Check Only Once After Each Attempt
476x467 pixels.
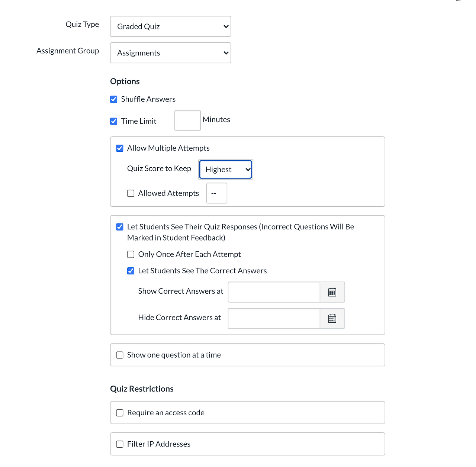point(131,254)
